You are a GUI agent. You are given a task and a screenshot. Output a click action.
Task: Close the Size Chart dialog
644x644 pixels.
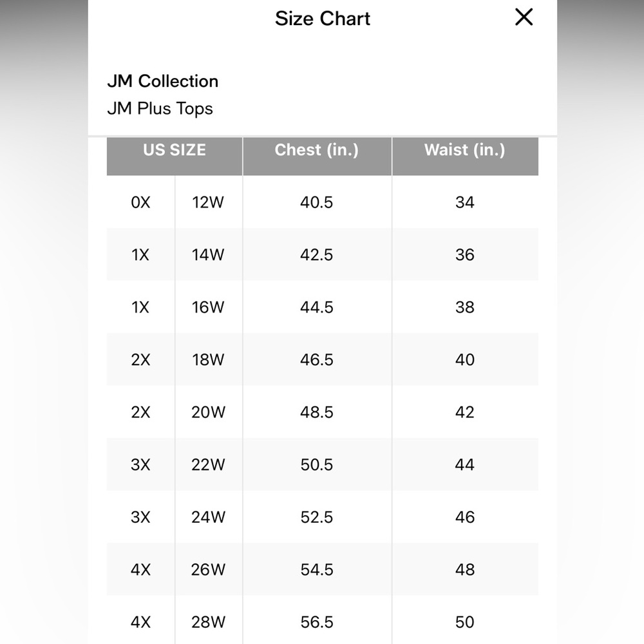pyautogui.click(x=524, y=18)
